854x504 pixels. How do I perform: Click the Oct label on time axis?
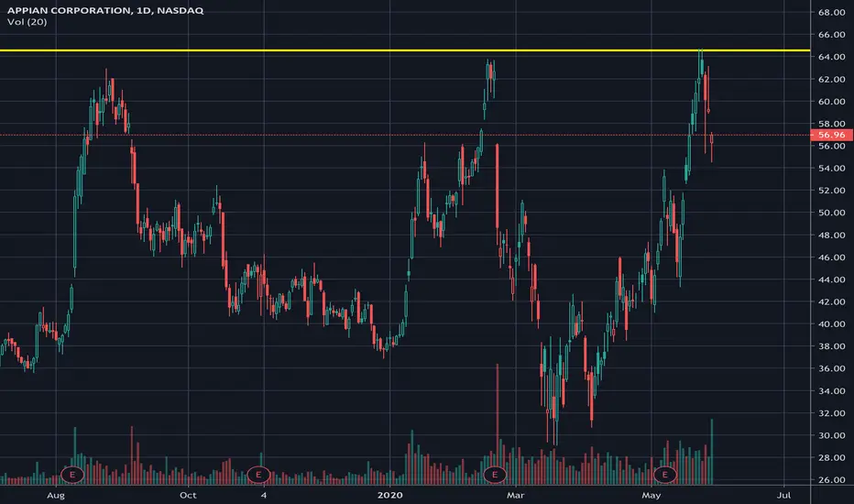pos(188,495)
